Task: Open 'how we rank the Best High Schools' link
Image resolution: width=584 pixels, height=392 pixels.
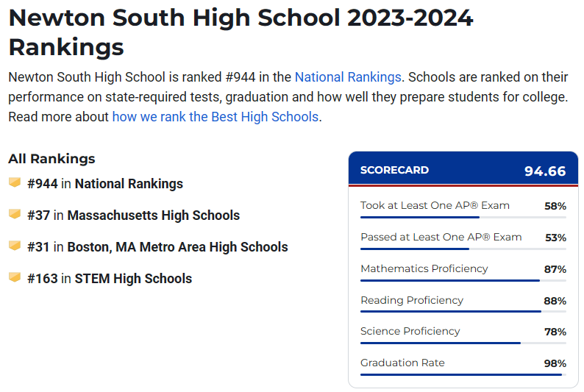Action: pos(216,117)
